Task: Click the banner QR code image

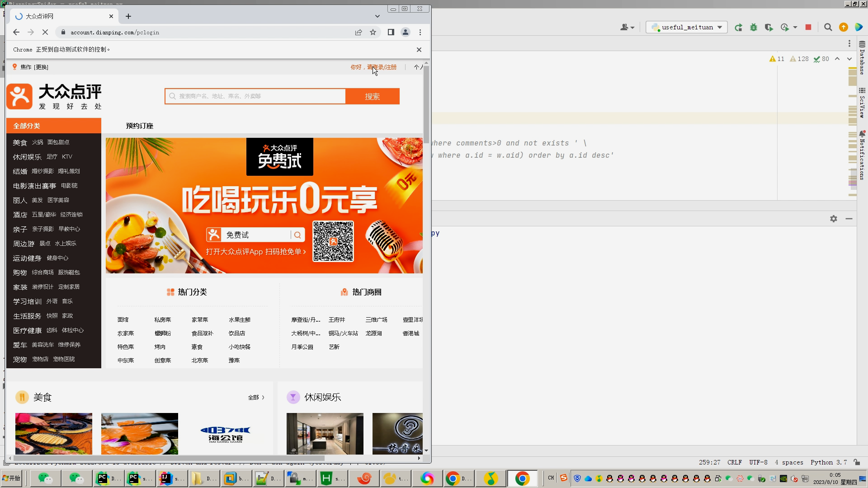Action: point(333,241)
